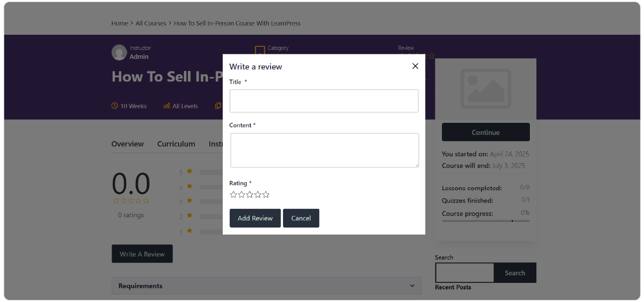Click inside the review Title field
The image size is (644, 302).
tap(324, 101)
